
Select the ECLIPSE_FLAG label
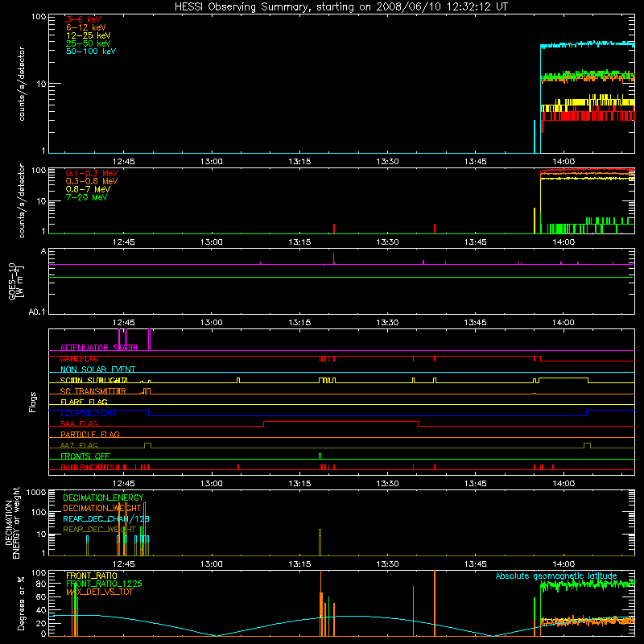click(x=88, y=413)
